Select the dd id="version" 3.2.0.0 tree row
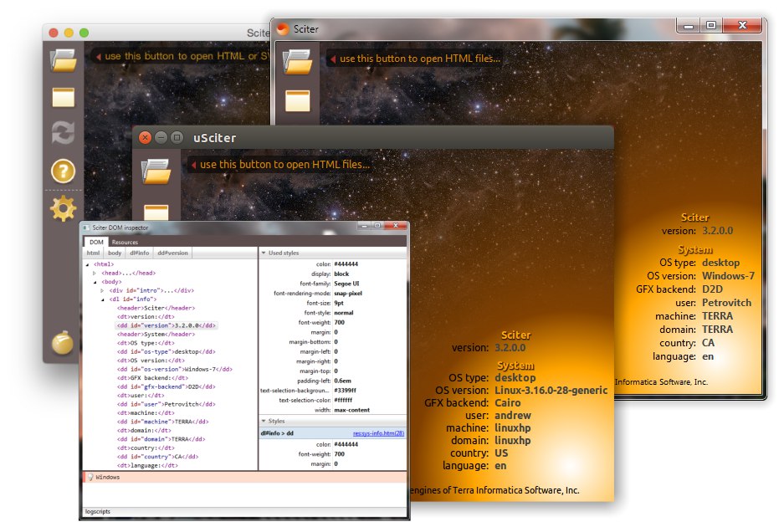The image size is (784, 532). click(166, 325)
